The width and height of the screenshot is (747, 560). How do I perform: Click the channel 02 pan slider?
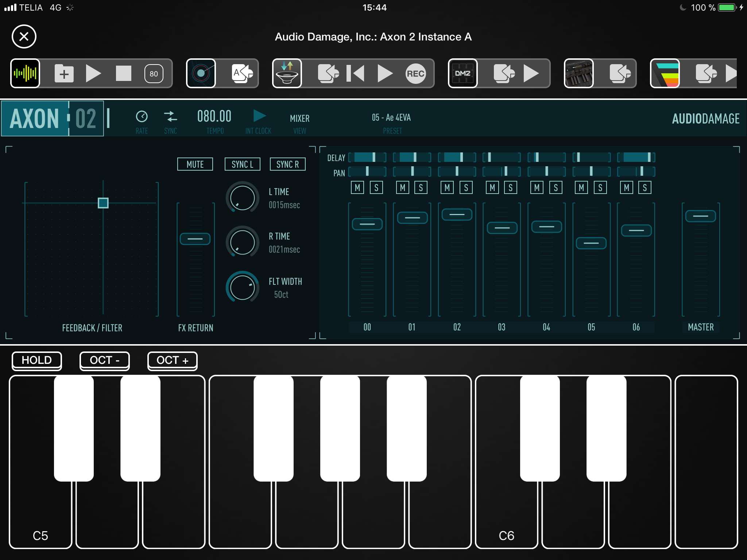coord(457,171)
